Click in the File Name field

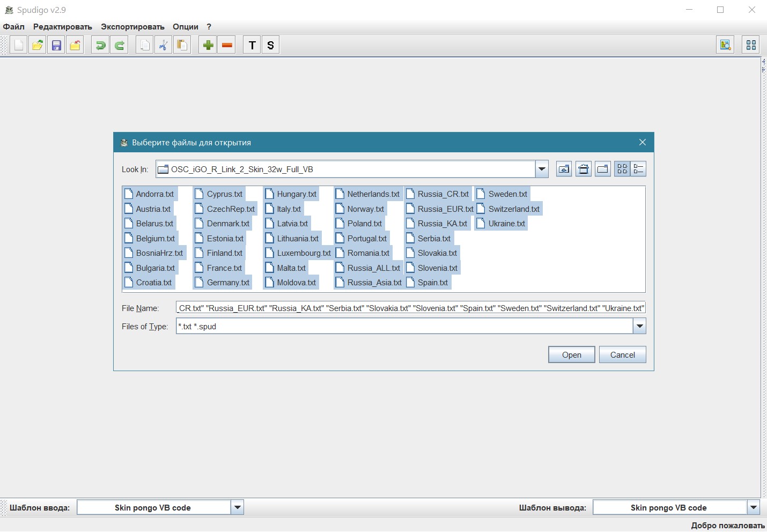pos(411,308)
